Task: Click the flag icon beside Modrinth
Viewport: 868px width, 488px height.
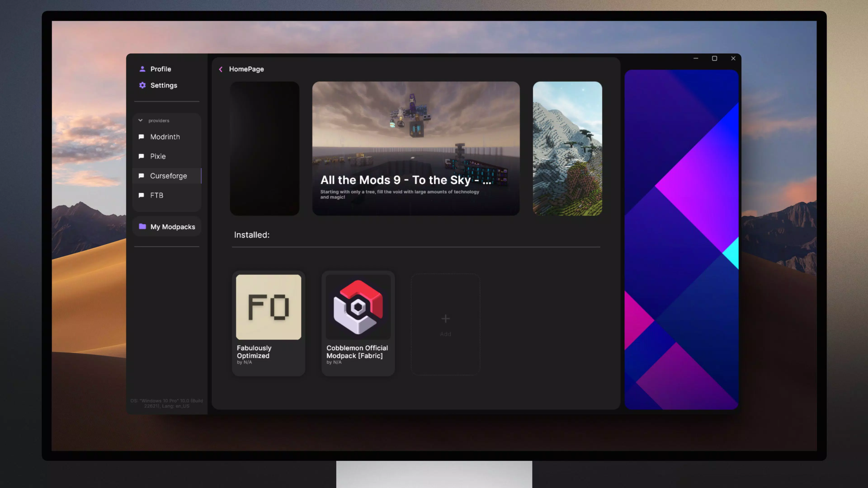Action: (142, 137)
